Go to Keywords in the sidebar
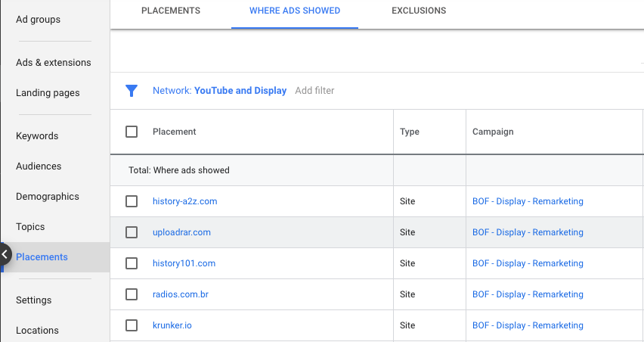Viewport: 644px width, 342px height. [x=37, y=136]
